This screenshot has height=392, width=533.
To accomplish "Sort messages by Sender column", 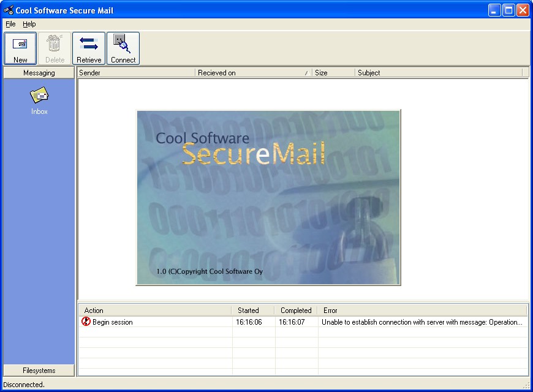I will click(136, 73).
